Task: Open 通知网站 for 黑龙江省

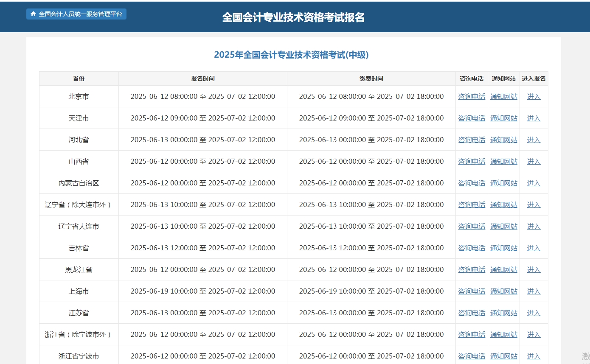Action: [504, 269]
